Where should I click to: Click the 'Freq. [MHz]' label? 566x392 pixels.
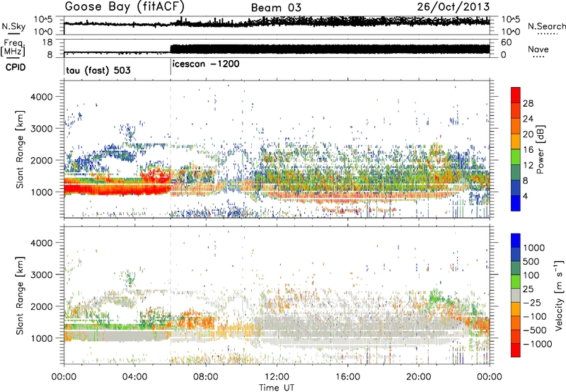click(x=13, y=47)
